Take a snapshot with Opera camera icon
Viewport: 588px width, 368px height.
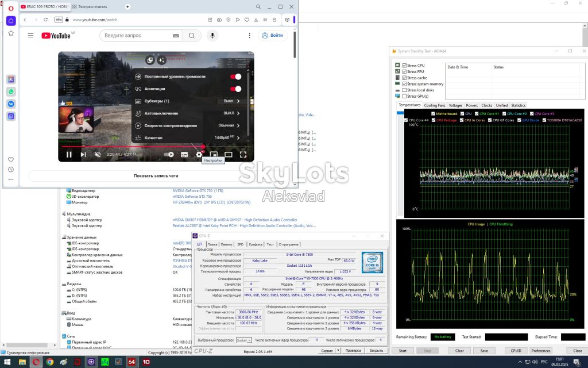point(219,20)
